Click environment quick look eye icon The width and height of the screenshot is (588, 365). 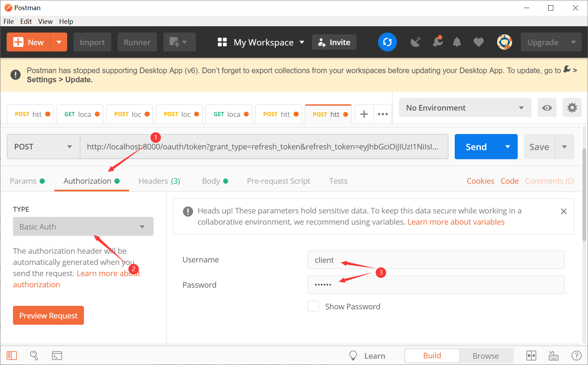point(547,108)
